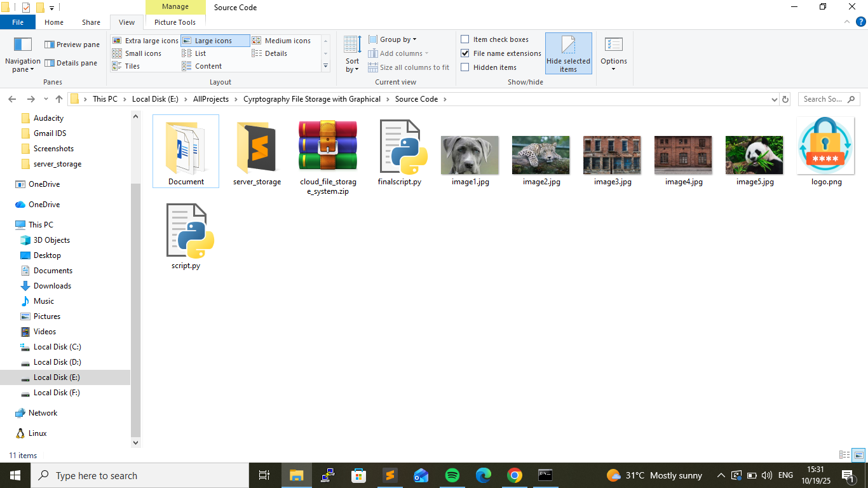Enable Hidden items checkbox
868x488 pixels.
(465, 67)
